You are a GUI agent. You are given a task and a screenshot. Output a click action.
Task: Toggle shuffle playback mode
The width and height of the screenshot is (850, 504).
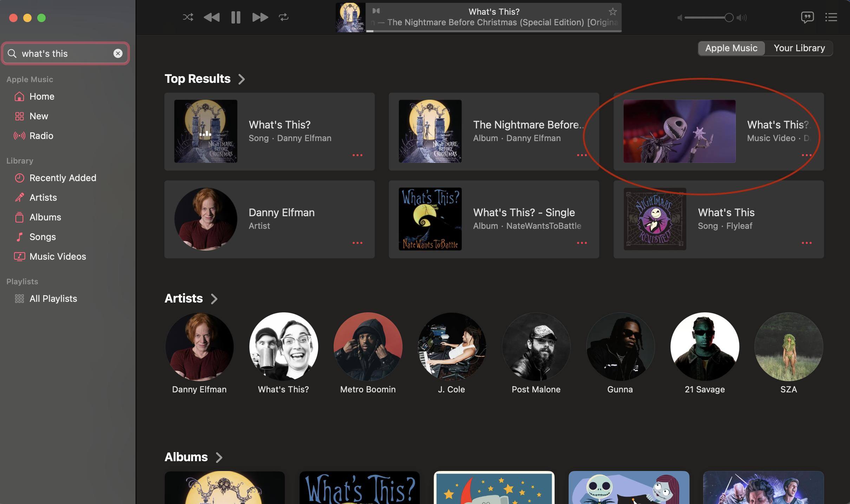188,17
